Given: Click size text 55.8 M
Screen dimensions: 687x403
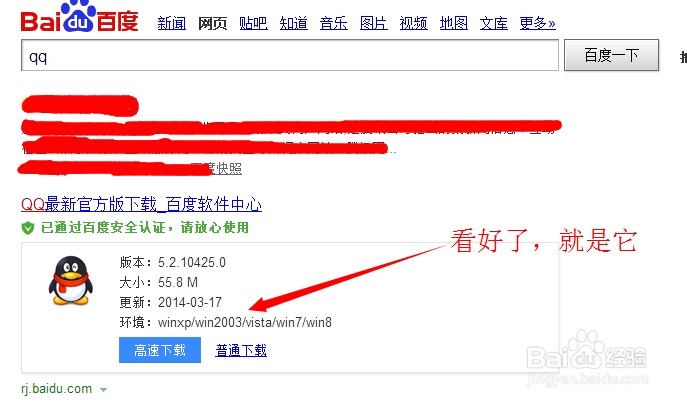Looking at the screenshot, I should pyautogui.click(x=178, y=283).
